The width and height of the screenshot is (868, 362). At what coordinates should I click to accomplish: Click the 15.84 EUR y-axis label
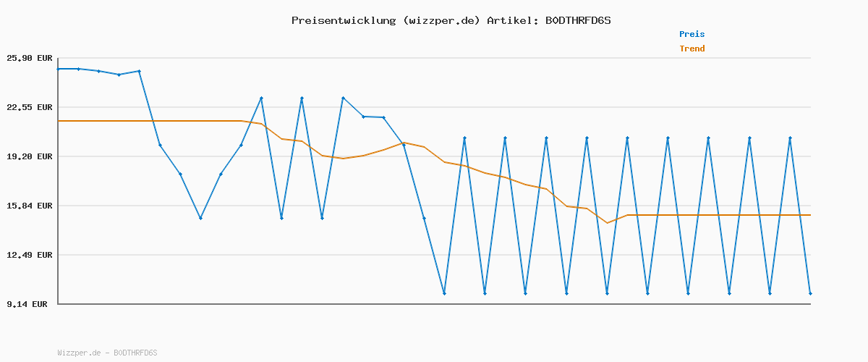pyautogui.click(x=30, y=206)
